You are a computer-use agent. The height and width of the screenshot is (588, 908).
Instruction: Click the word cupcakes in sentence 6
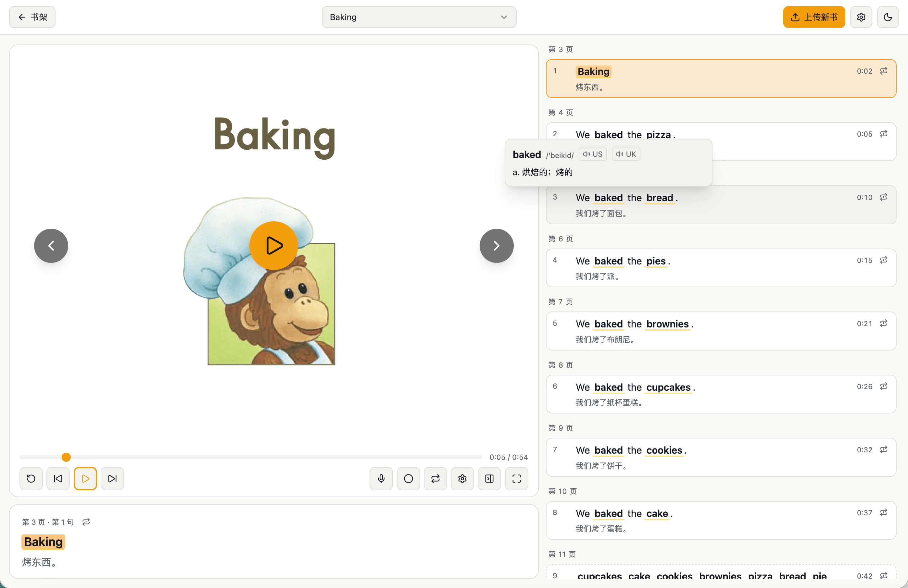668,387
